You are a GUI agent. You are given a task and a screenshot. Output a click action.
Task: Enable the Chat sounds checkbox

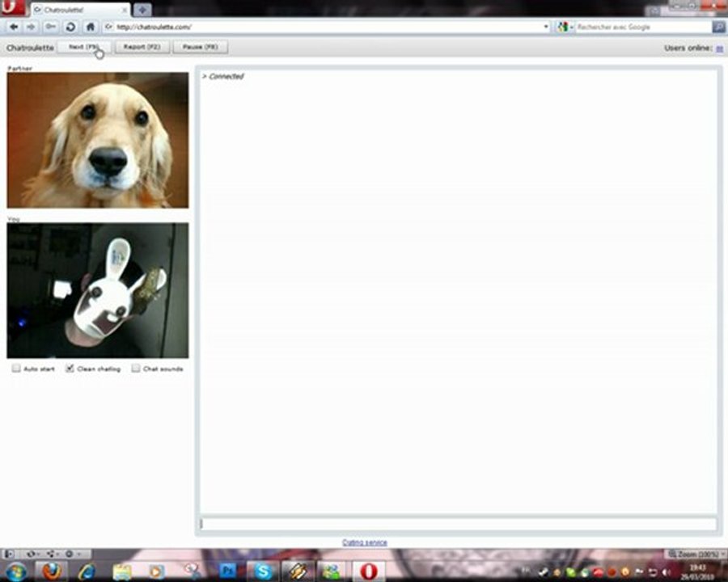[x=136, y=368]
